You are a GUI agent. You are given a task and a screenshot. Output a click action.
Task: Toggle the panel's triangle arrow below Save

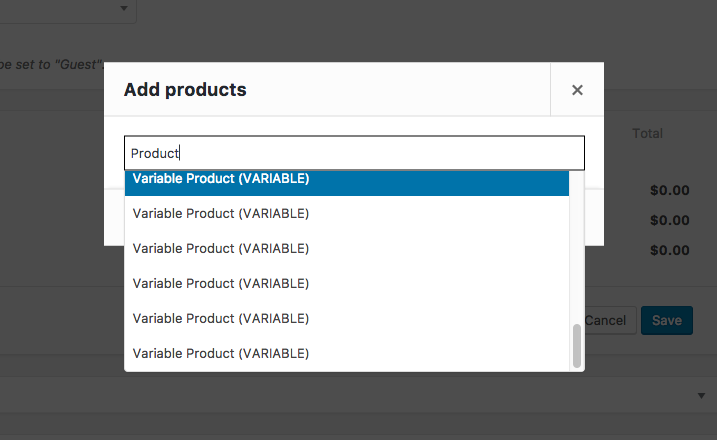coord(701,396)
